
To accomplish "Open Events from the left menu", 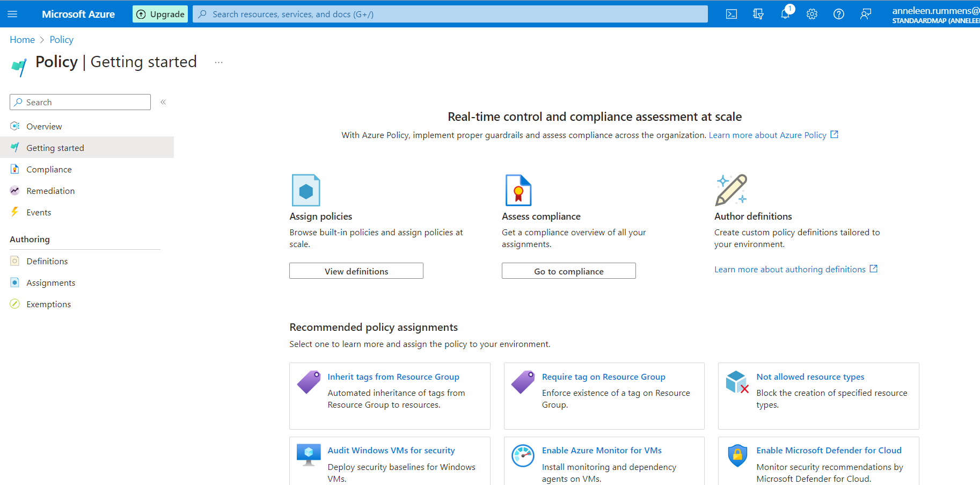I will point(87,212).
